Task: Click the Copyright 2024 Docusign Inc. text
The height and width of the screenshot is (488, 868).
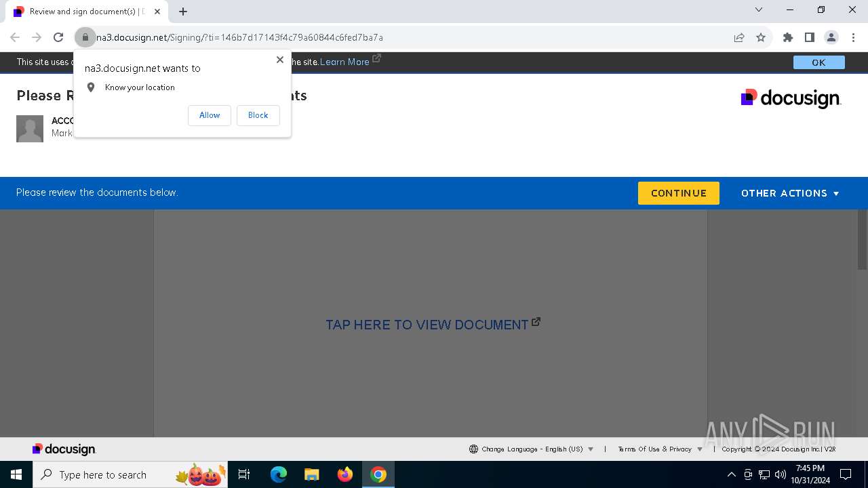Action: [778, 449]
